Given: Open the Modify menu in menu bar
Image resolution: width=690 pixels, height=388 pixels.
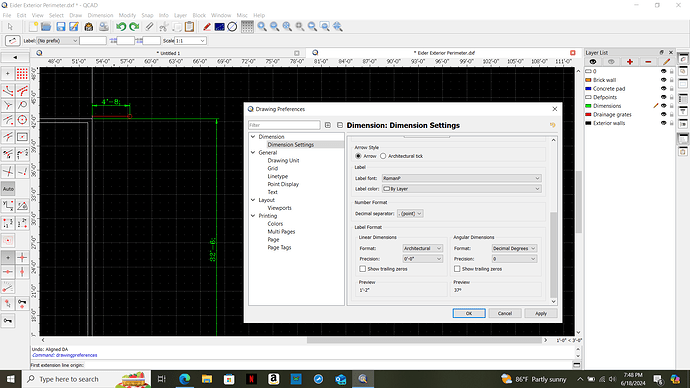Looking at the screenshot, I should tap(127, 15).
